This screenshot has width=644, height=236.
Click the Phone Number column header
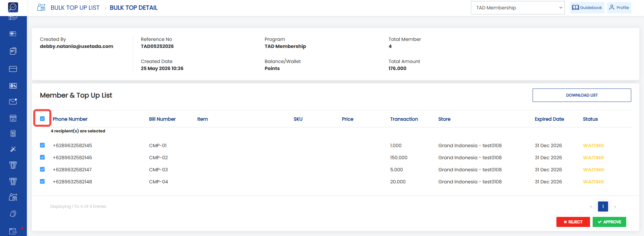tap(70, 119)
